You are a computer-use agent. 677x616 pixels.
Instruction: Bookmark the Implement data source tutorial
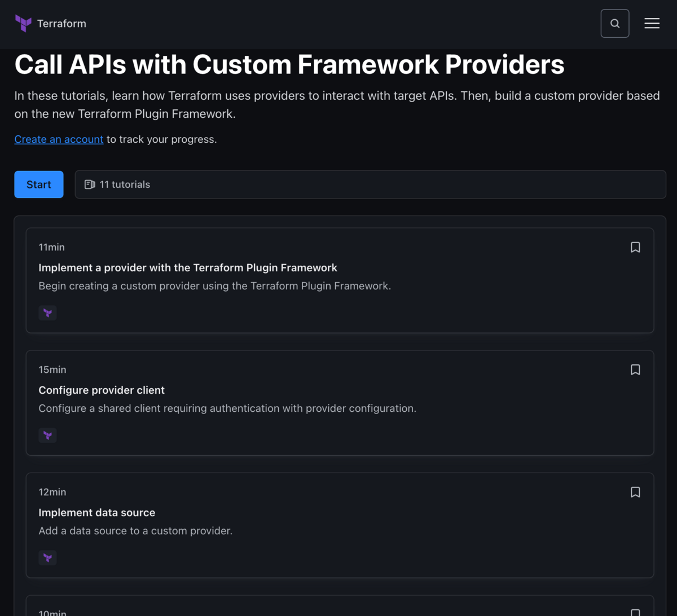(x=635, y=492)
